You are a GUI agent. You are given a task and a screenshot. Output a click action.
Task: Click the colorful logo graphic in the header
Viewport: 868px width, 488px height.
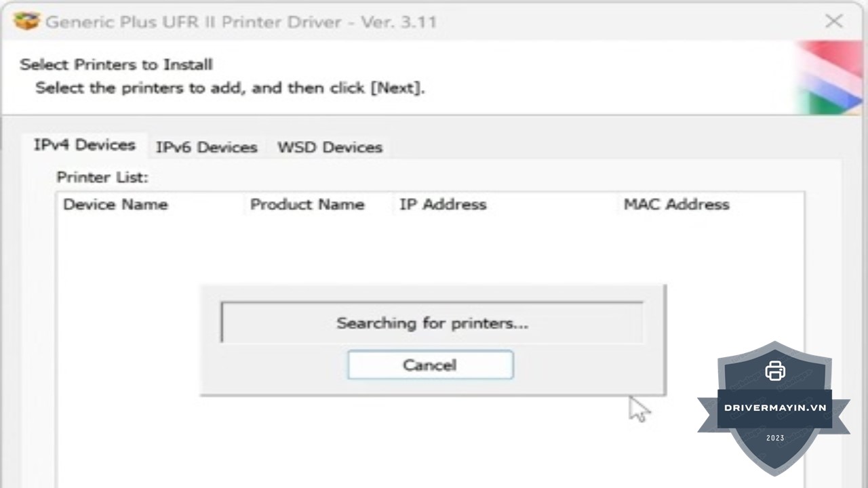829,78
